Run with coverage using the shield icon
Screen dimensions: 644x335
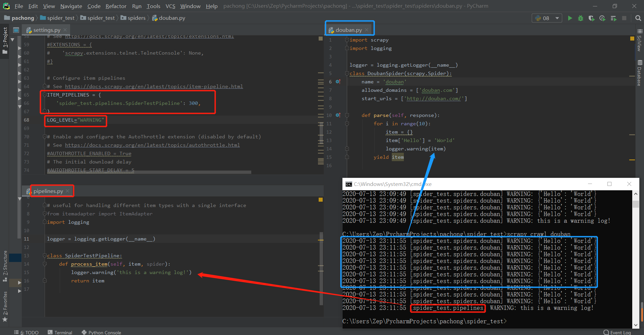tap(592, 18)
